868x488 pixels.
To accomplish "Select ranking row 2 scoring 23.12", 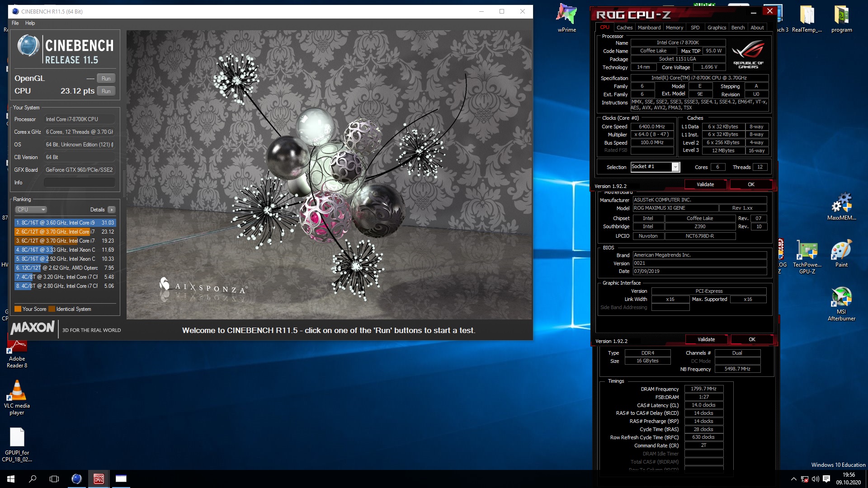I will pyautogui.click(x=65, y=232).
